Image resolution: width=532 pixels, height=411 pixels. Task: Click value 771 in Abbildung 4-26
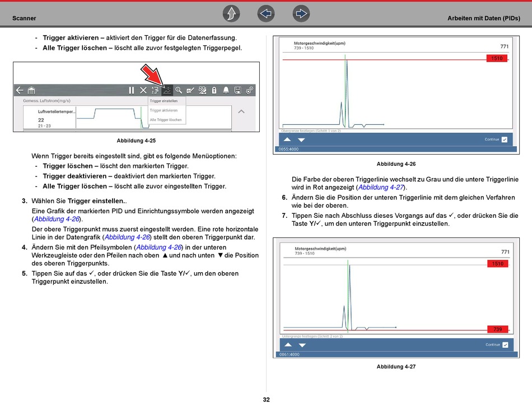(505, 46)
